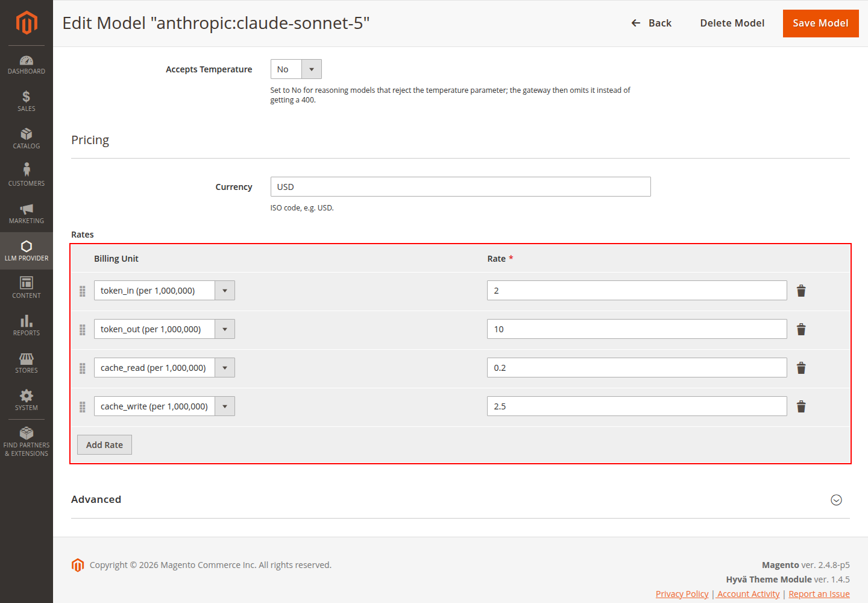Image resolution: width=868 pixels, height=603 pixels.
Task: Click the Rates label above the table
Action: tap(83, 235)
